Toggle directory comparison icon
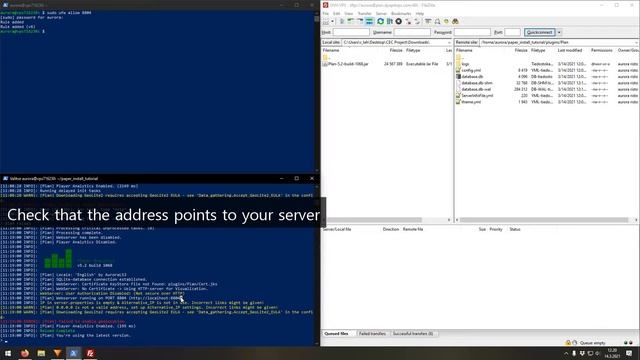Screen dimensions: 640x360 coord(437,21)
